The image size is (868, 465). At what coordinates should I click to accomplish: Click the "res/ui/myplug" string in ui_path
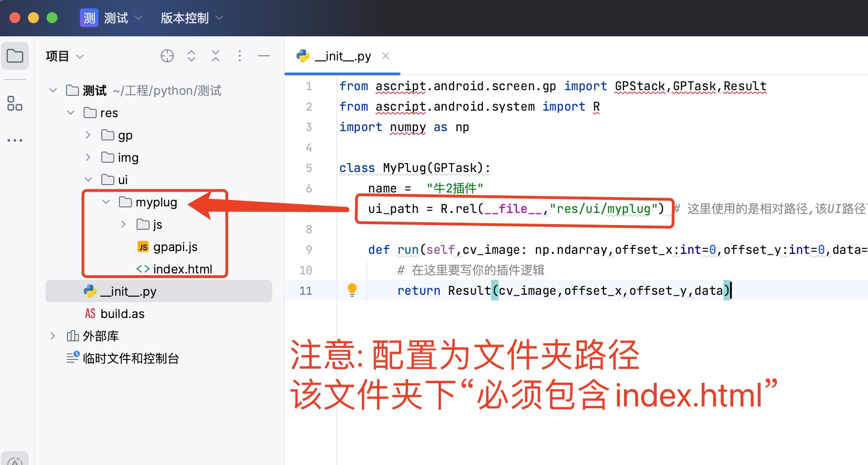click(604, 209)
